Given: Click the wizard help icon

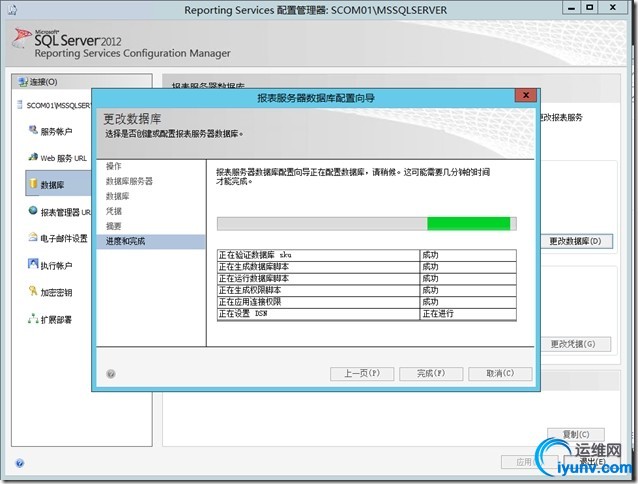Looking at the screenshot, I should (111, 374).
